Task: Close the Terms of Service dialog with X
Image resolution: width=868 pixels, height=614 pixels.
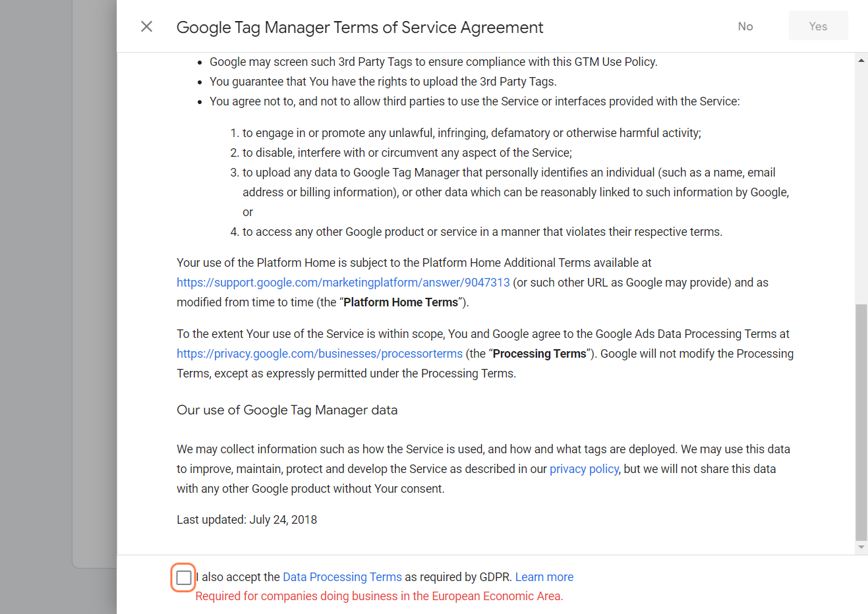Action: click(x=147, y=26)
